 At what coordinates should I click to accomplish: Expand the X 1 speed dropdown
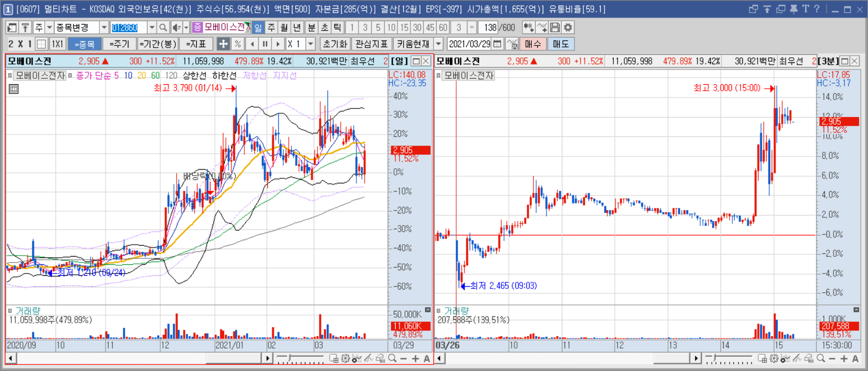click(x=311, y=44)
